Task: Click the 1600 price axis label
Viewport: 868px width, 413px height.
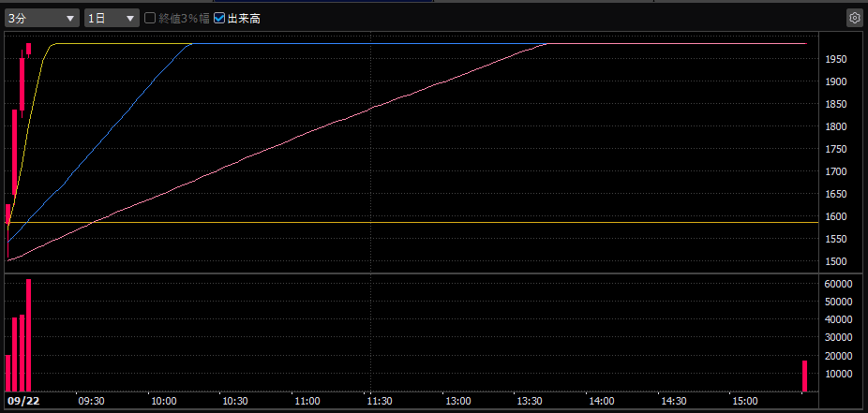Action: pyautogui.click(x=836, y=217)
